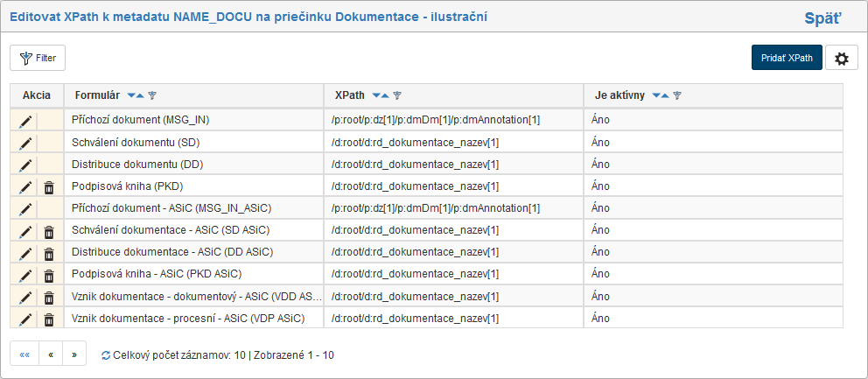
Task: Delete the Podpisová kniha (PKD) row
Action: (49, 186)
